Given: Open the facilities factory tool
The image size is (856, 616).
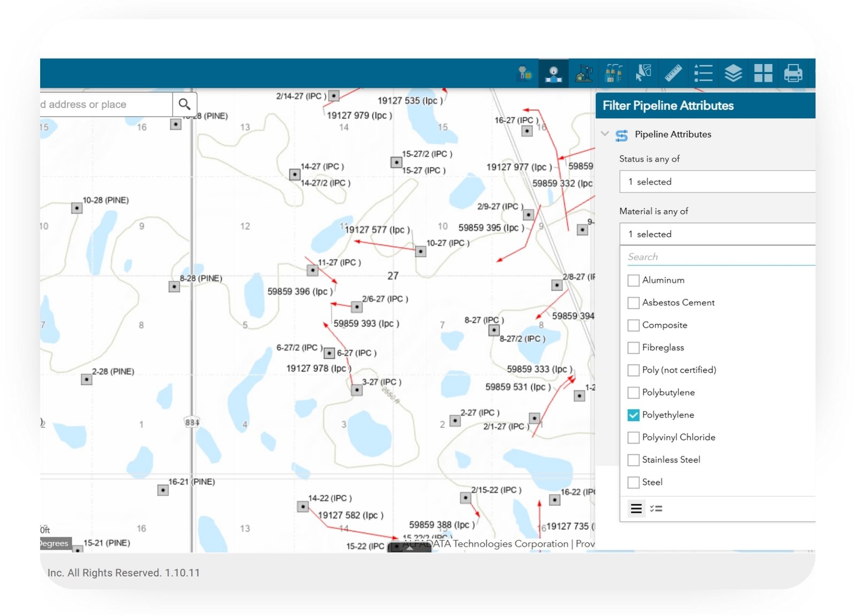Looking at the screenshot, I should click(614, 73).
